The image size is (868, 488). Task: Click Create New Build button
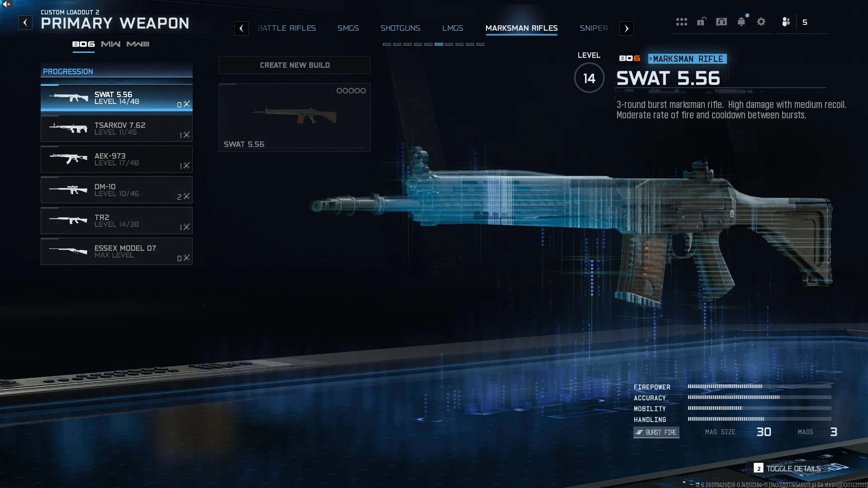[x=295, y=65]
